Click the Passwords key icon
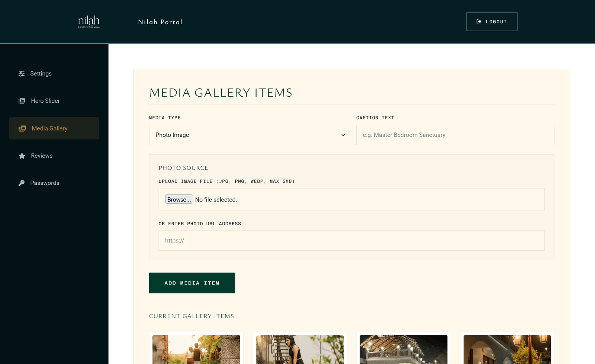This screenshot has height=364, width=595. point(22,183)
